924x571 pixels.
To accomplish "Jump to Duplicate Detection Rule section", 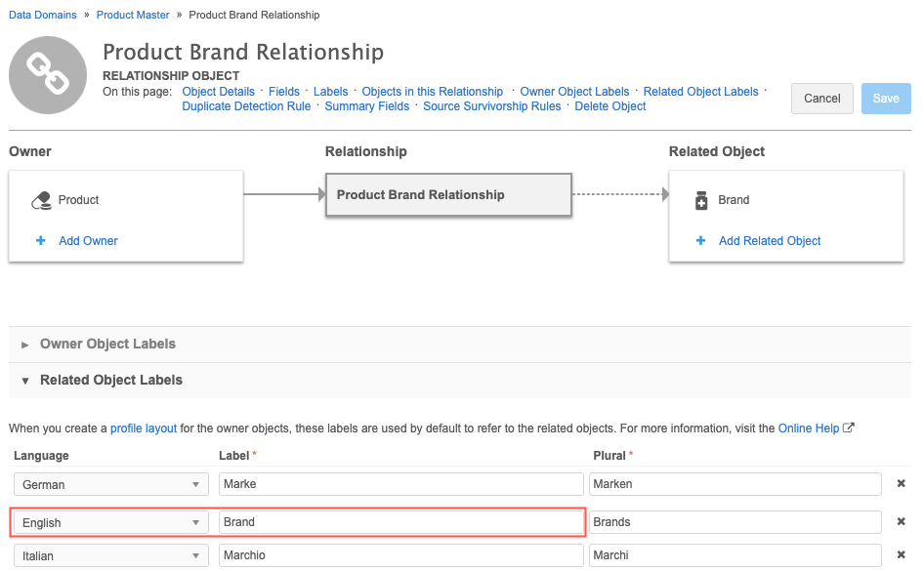I will pyautogui.click(x=246, y=106).
